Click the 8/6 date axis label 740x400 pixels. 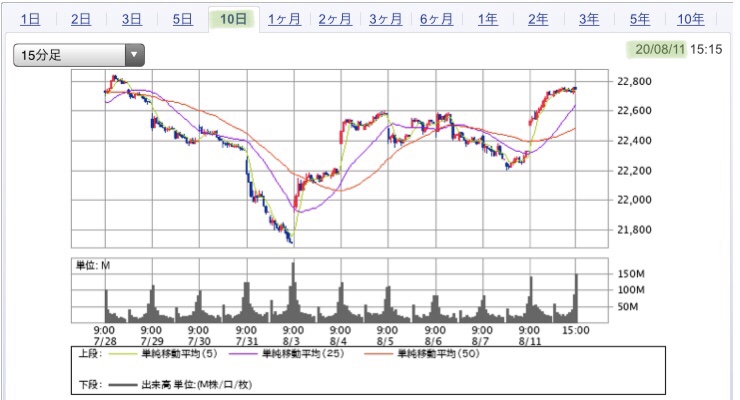point(433,341)
